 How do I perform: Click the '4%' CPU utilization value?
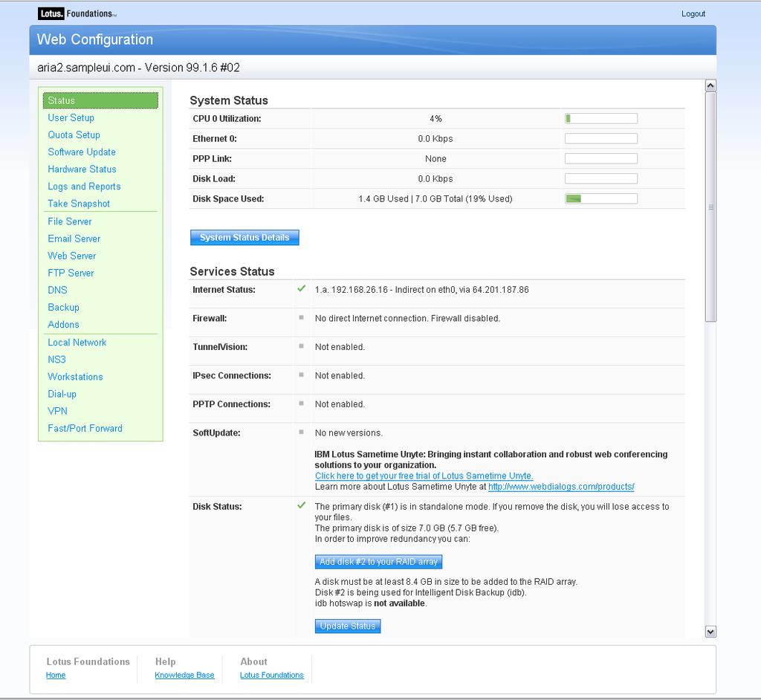pos(435,118)
